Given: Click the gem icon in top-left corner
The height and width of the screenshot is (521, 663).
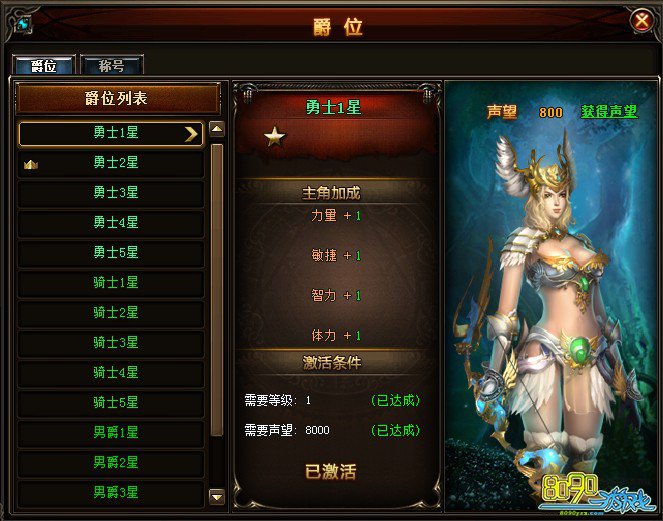Looking at the screenshot, I should pos(25,24).
